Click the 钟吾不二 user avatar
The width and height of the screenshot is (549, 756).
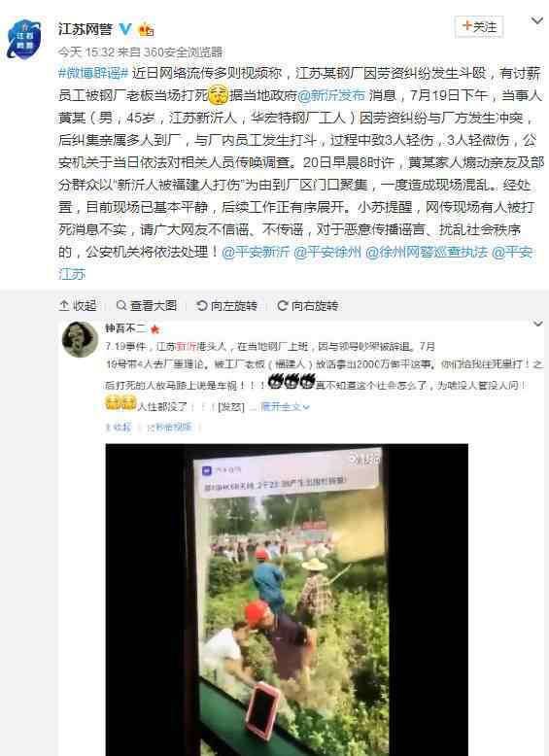click(80, 339)
